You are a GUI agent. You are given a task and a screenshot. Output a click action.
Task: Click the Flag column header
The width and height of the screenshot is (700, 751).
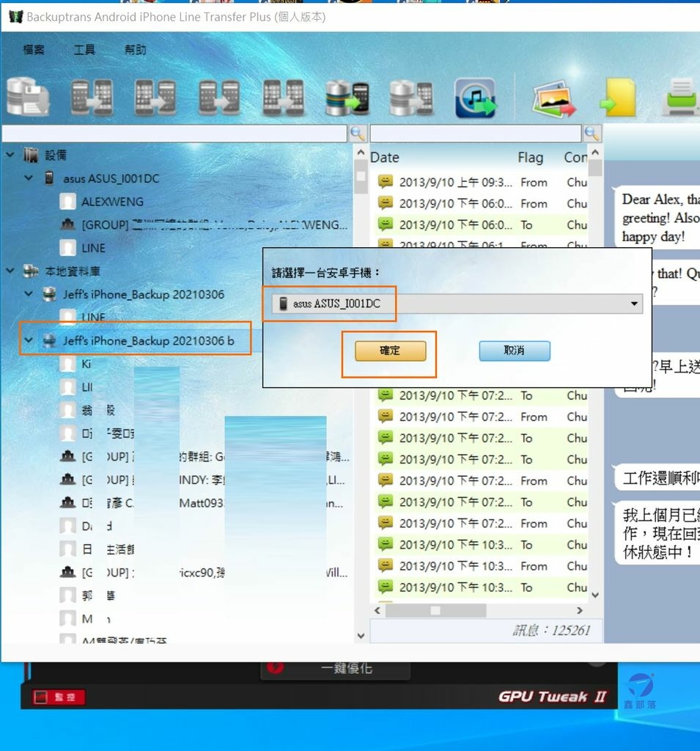pyautogui.click(x=531, y=157)
